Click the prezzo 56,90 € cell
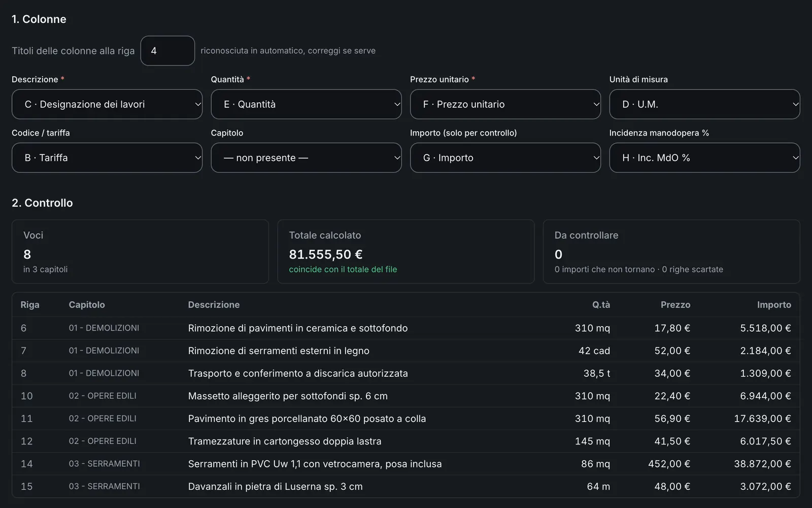 tap(672, 419)
